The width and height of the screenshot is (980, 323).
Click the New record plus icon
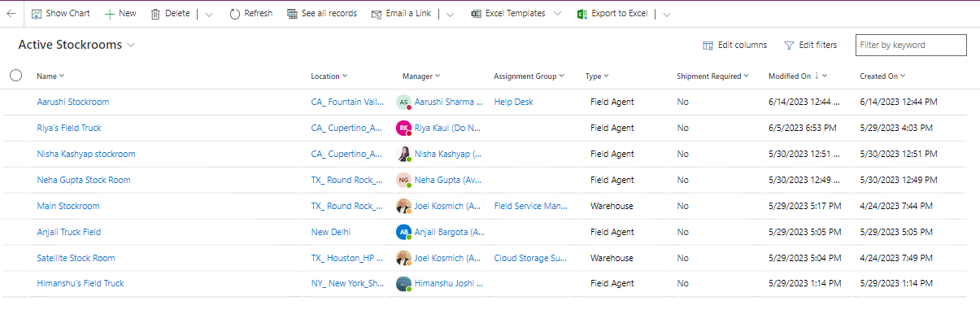coord(110,14)
